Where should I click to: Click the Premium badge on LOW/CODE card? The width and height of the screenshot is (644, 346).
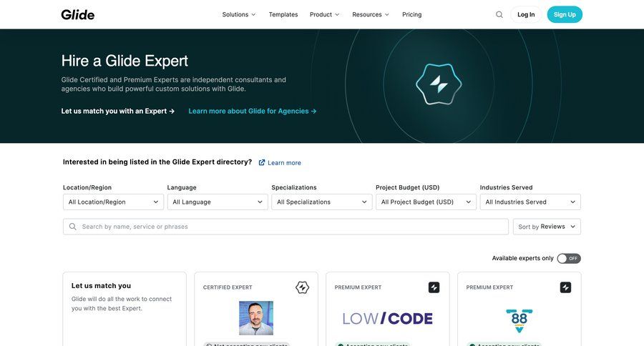point(434,287)
